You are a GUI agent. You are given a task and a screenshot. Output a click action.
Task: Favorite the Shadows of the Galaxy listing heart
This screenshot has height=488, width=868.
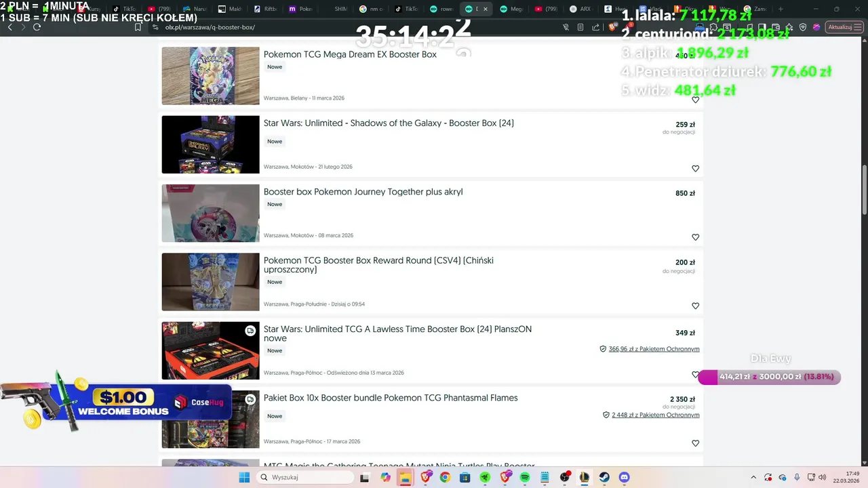coord(695,168)
